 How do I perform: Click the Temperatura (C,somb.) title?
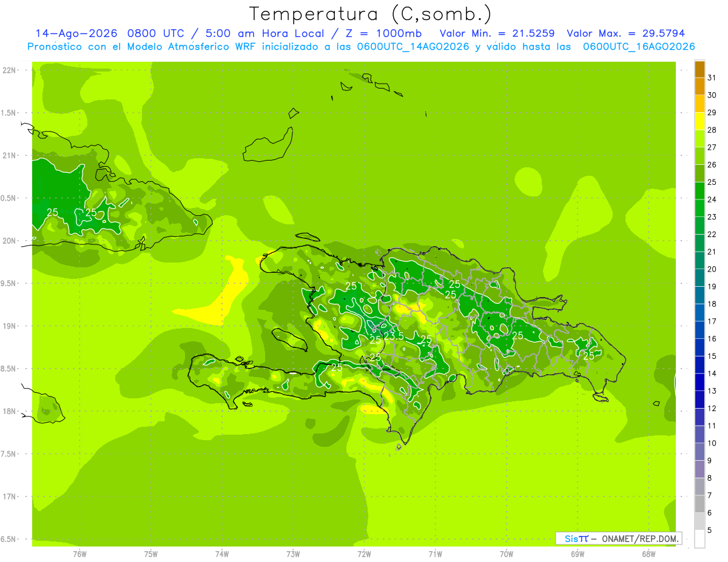(371, 13)
